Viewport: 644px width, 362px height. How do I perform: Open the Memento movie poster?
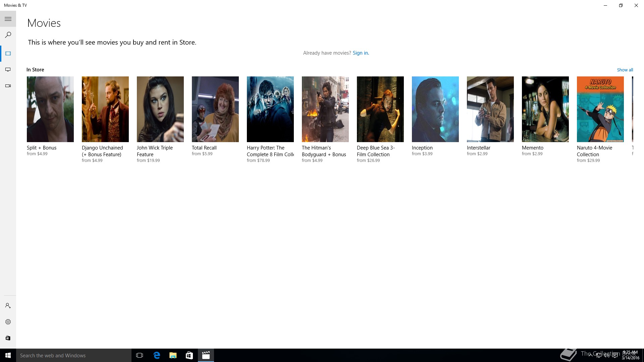(545, 109)
